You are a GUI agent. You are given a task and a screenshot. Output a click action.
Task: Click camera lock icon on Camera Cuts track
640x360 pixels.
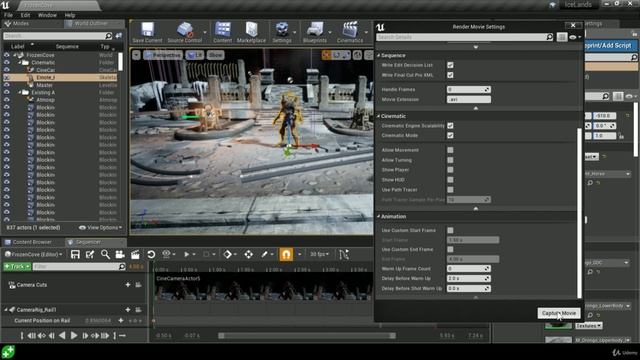pyautogui.click(x=138, y=285)
